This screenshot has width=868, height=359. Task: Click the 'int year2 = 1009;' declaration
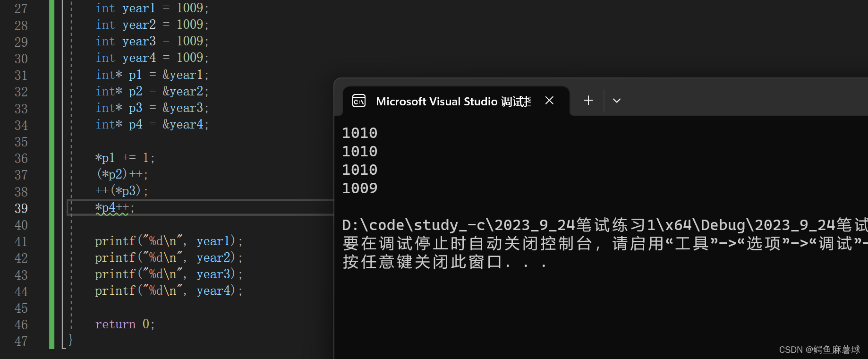(152, 25)
